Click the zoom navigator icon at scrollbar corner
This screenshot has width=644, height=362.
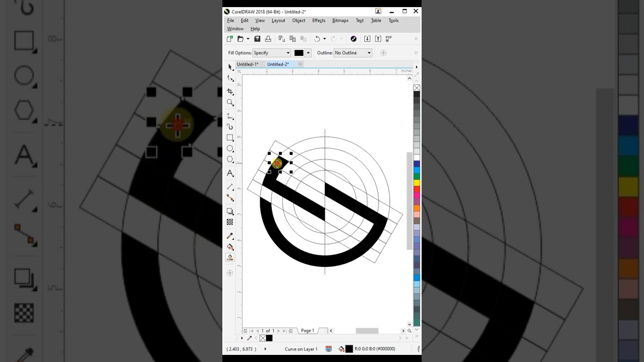click(409, 331)
